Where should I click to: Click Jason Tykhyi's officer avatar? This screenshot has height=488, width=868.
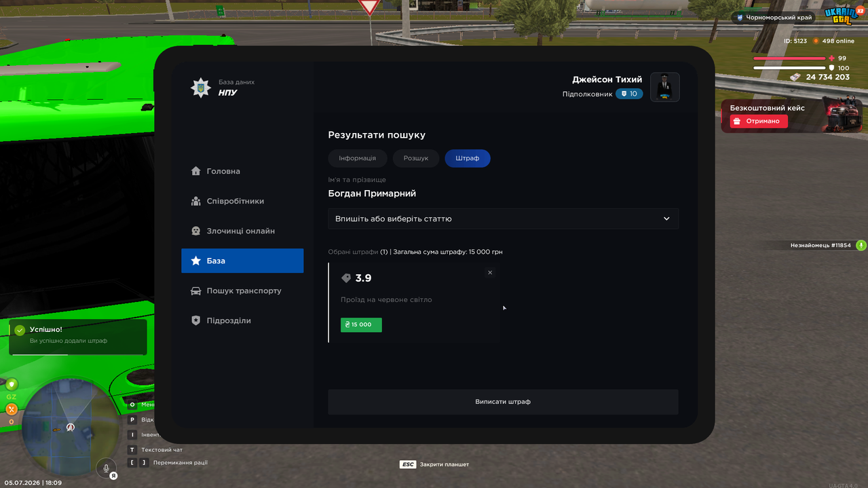pyautogui.click(x=664, y=87)
